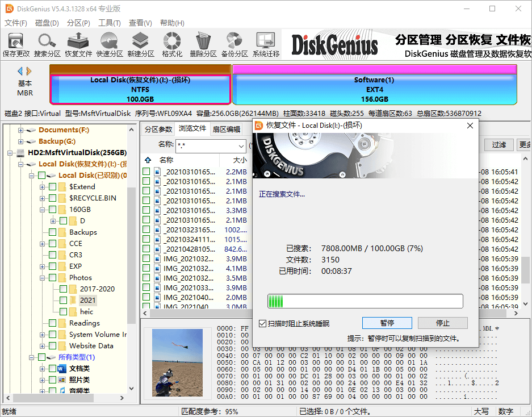Image resolution: width=532 pixels, height=417 pixels.
Task: Open the 帮助(H) menu
Action: (172, 23)
